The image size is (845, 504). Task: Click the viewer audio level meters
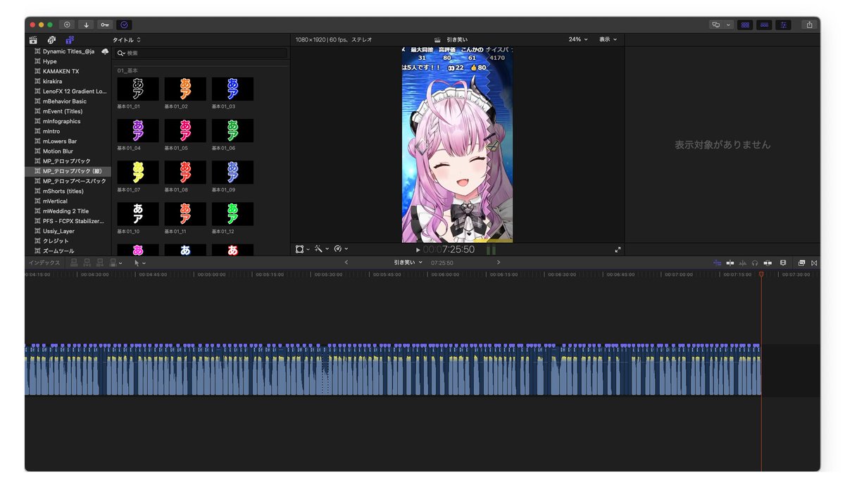491,249
